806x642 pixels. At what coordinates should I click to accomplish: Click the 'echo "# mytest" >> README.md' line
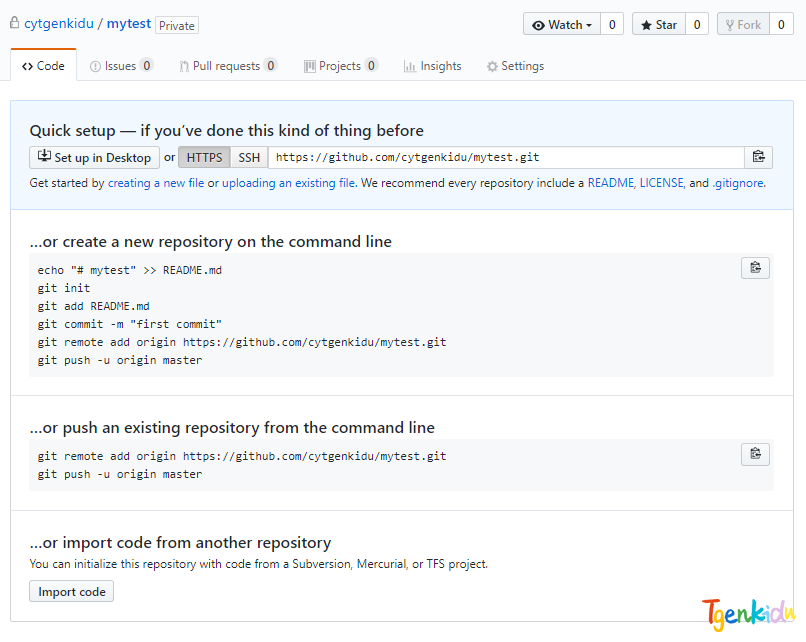[130, 270]
